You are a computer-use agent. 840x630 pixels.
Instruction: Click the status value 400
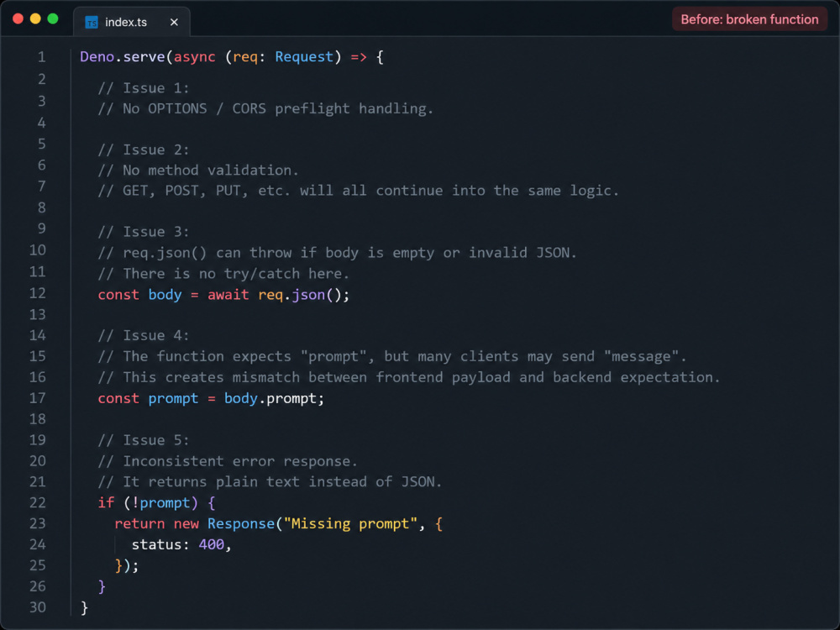(x=211, y=544)
